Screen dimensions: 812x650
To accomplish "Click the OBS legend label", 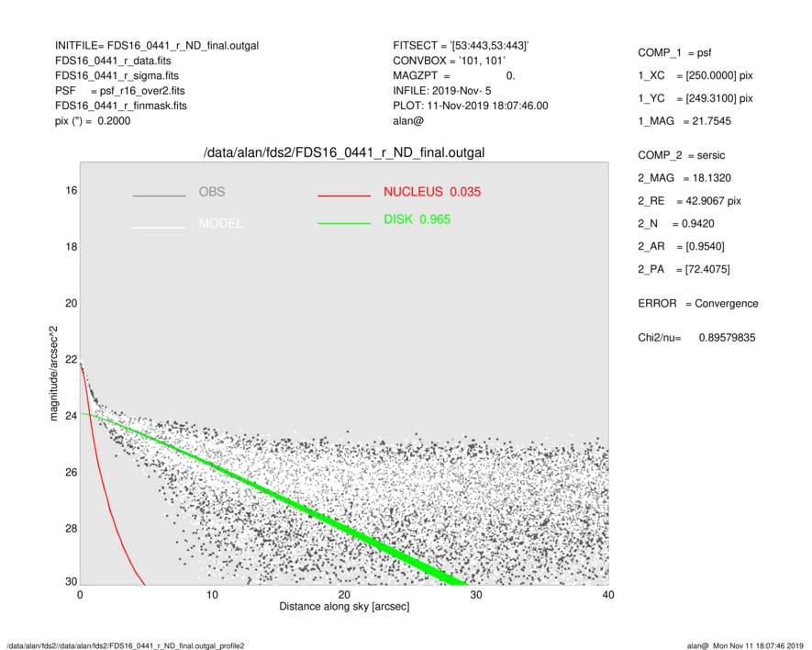I will pyautogui.click(x=211, y=192).
